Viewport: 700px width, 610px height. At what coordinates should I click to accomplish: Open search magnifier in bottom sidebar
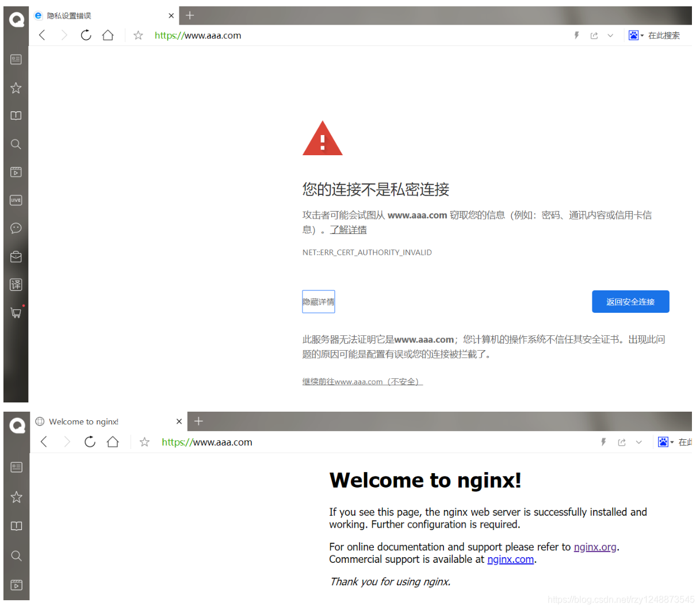point(17,556)
